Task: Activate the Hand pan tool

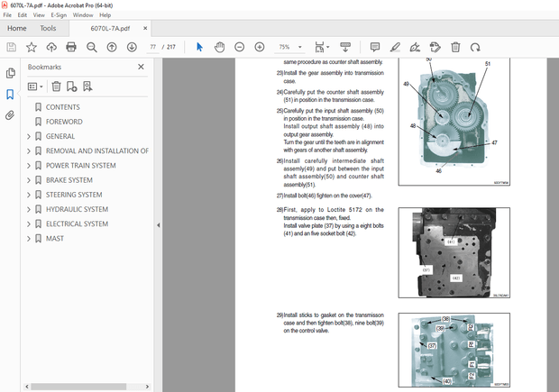Action: (220, 47)
